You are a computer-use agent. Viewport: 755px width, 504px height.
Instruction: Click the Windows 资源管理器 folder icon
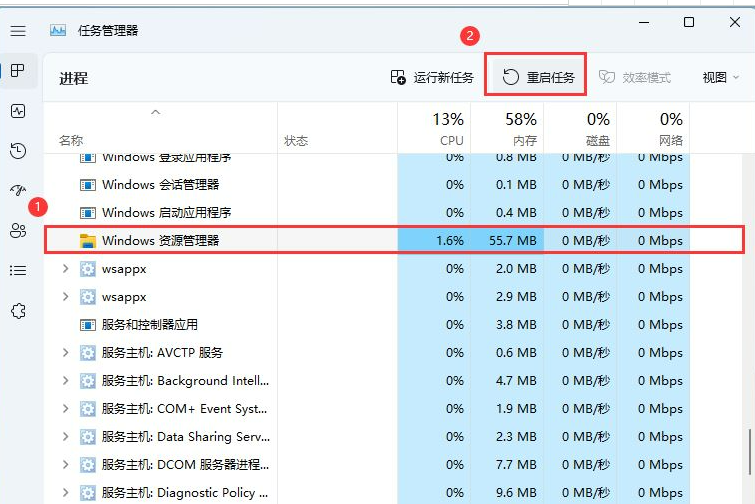click(88, 241)
